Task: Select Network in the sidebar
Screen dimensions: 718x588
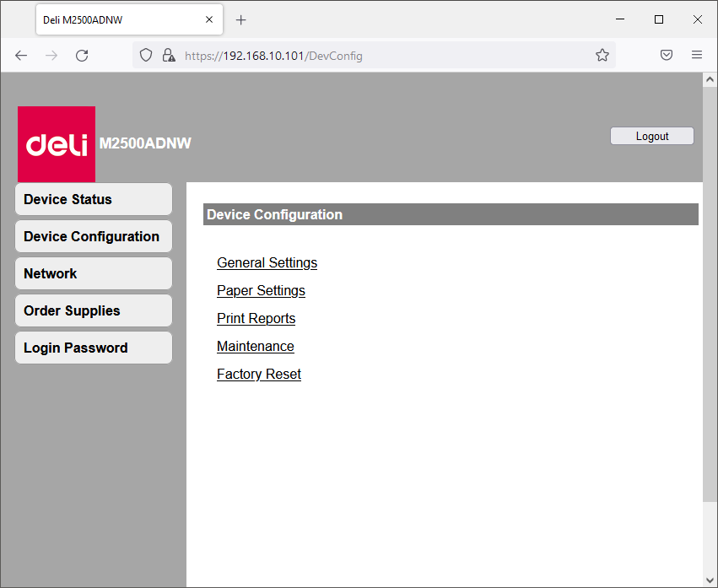Action: click(x=93, y=273)
